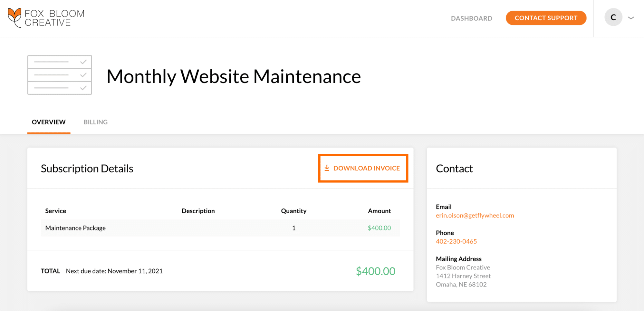Click the user avatar labeled C
This screenshot has height=311, width=644.
point(613,17)
